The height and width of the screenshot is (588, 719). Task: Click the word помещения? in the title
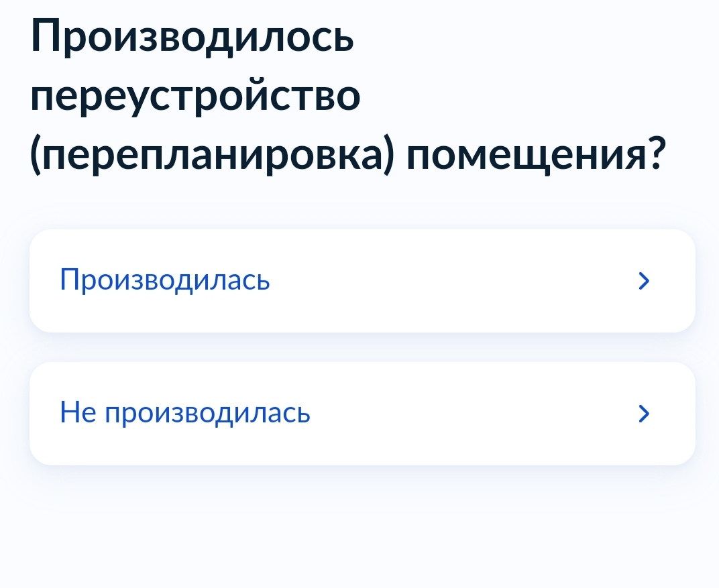tap(536, 154)
